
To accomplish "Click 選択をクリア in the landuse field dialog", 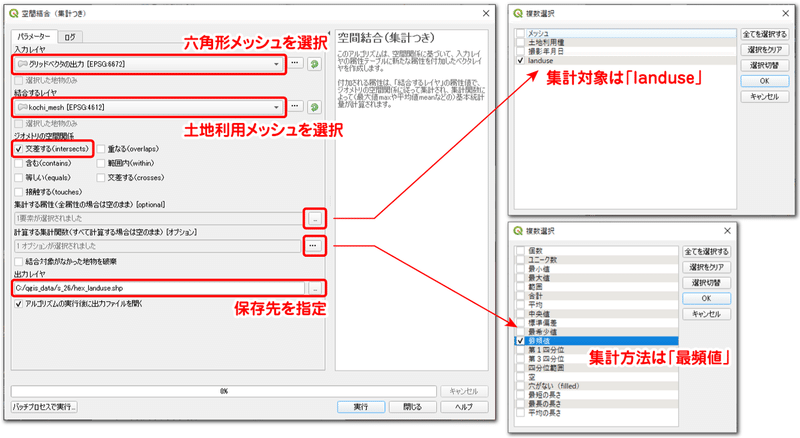I will coord(764,50).
